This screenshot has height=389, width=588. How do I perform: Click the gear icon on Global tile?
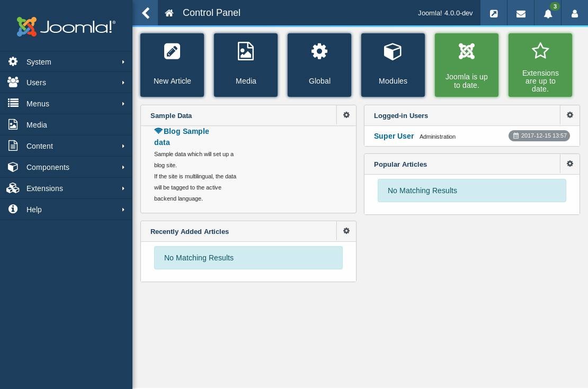click(319, 51)
